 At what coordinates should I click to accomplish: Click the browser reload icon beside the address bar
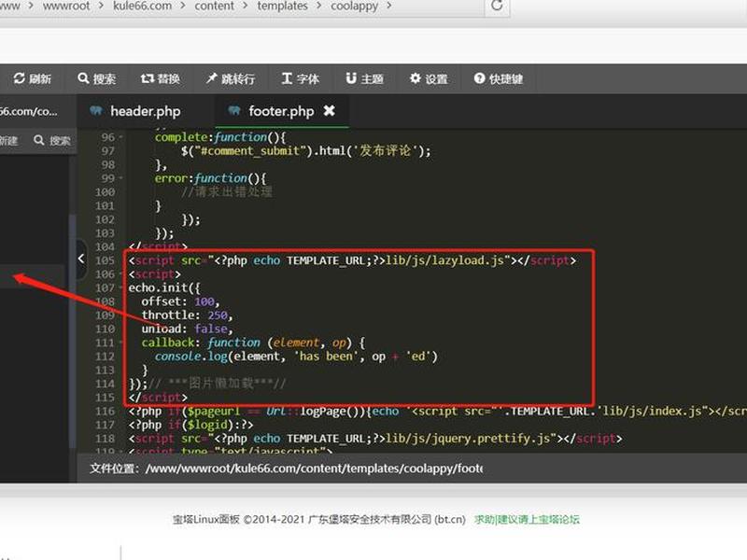pos(497,6)
